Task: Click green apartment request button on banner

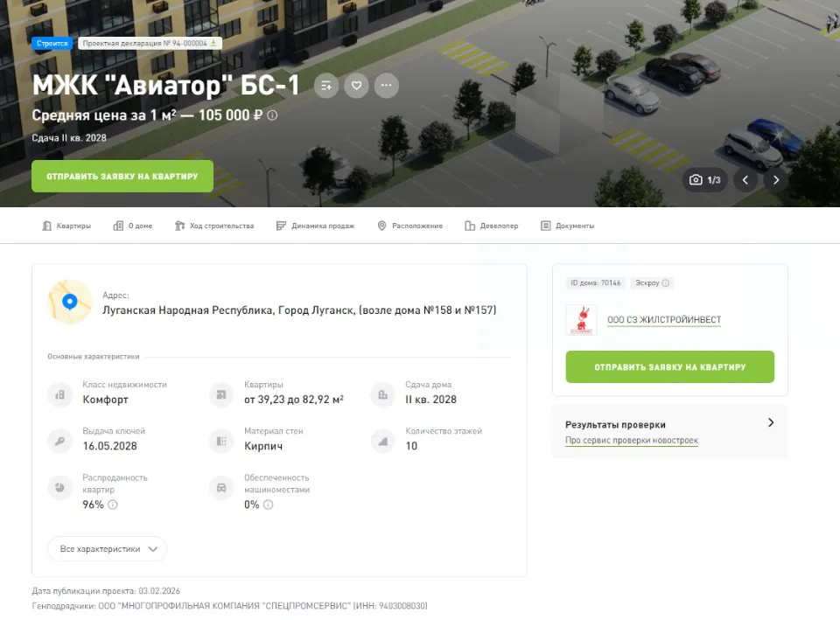Action: (x=122, y=176)
